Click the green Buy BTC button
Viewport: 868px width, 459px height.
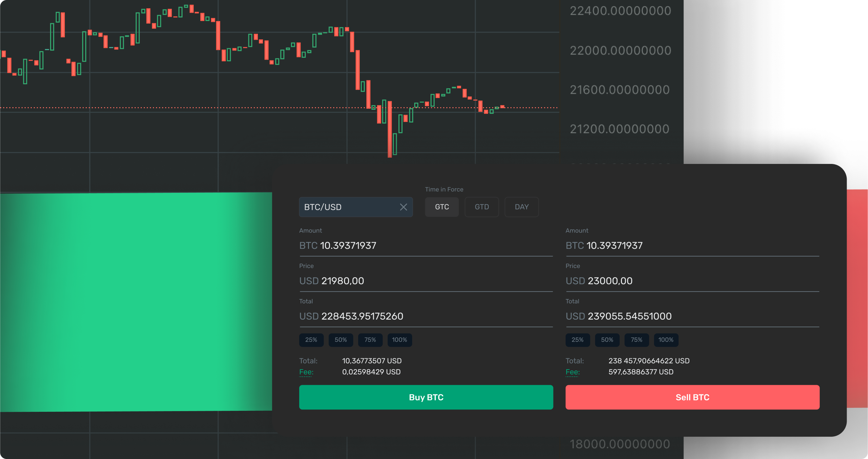(x=426, y=397)
